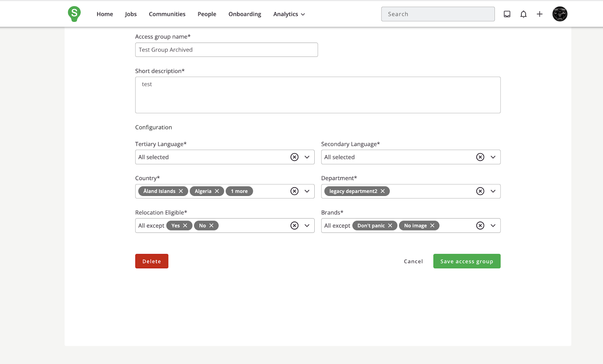Open the notifications bell
Image resolution: width=603 pixels, height=364 pixels.
tap(523, 14)
